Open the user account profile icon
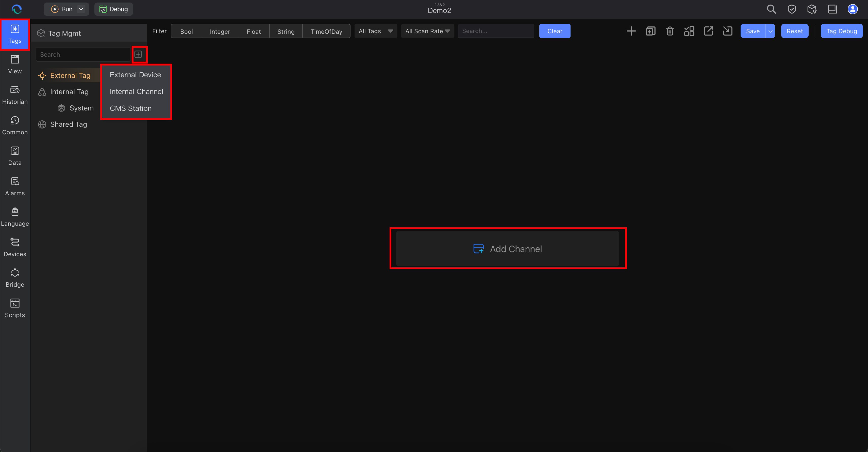Image resolution: width=868 pixels, height=452 pixels. pos(853,9)
